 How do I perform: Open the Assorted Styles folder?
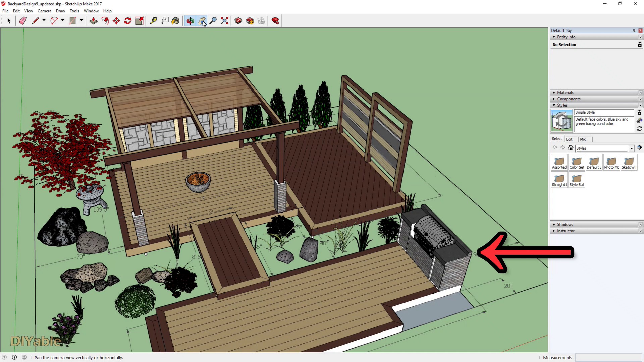559,162
